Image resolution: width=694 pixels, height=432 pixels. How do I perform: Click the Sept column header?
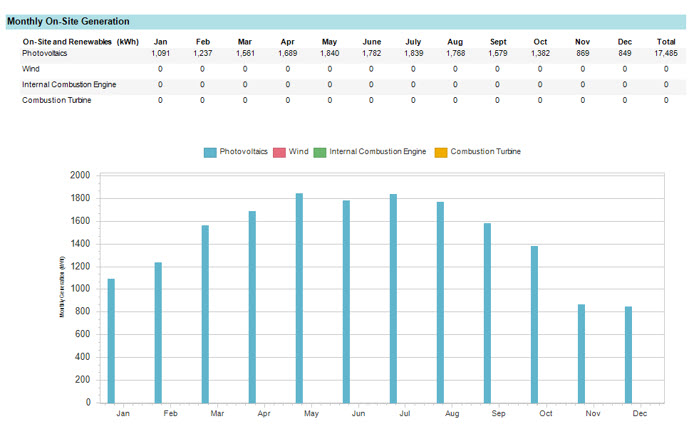(498, 42)
